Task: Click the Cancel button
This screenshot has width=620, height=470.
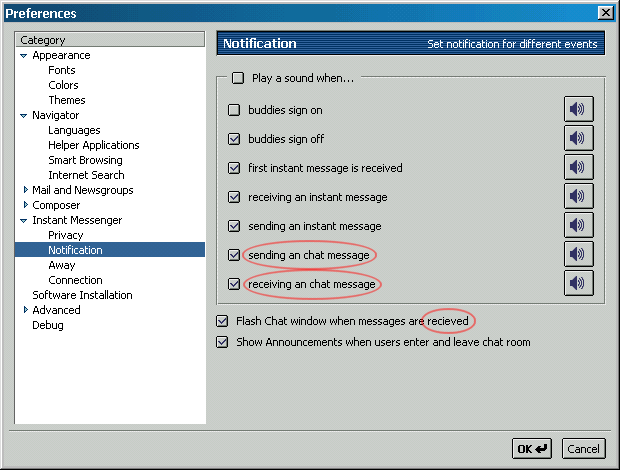Action: (x=583, y=449)
